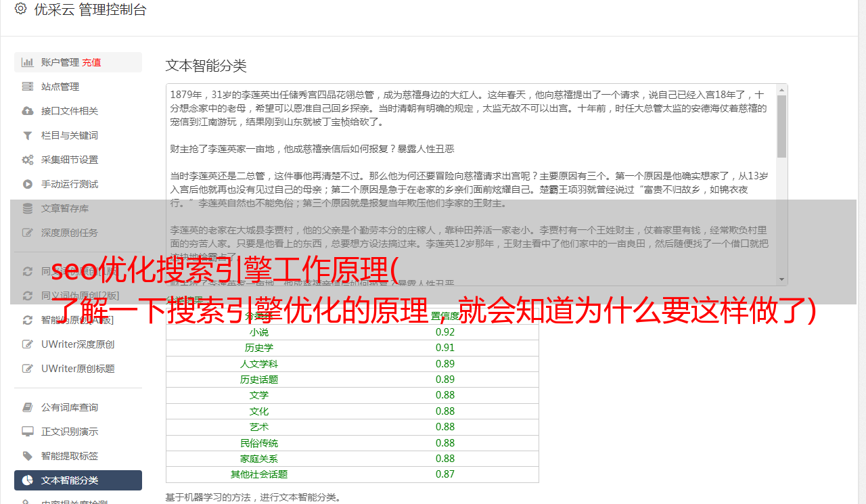Click the monitor icon for 正文识别演示

(27, 432)
